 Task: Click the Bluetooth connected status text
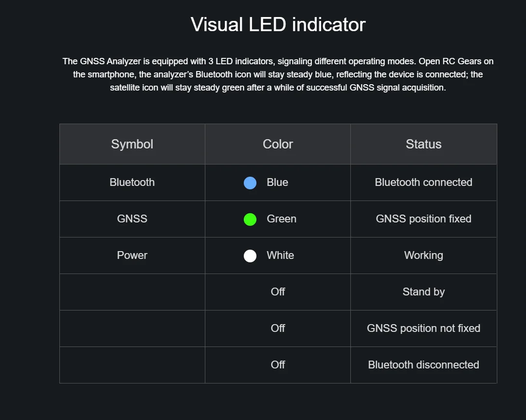point(423,183)
